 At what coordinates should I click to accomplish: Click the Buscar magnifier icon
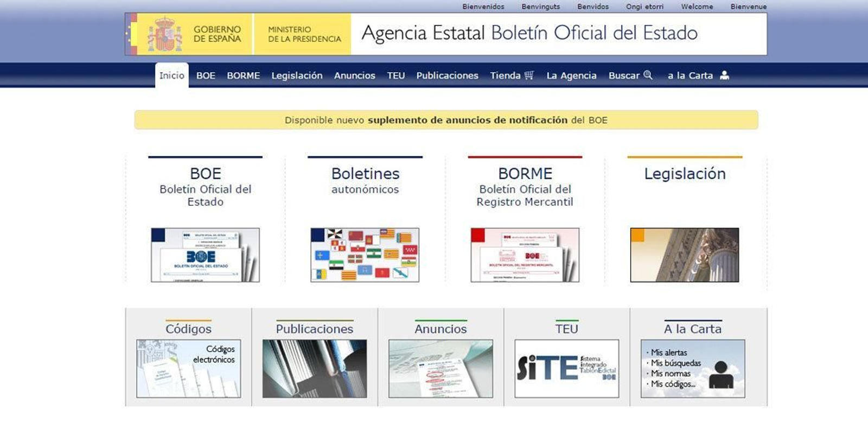(648, 75)
